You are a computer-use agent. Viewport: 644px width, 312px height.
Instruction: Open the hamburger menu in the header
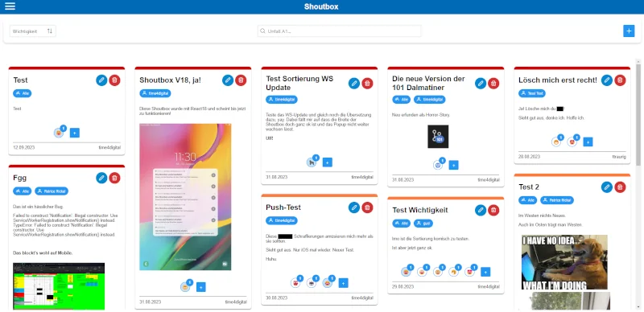click(x=10, y=6)
